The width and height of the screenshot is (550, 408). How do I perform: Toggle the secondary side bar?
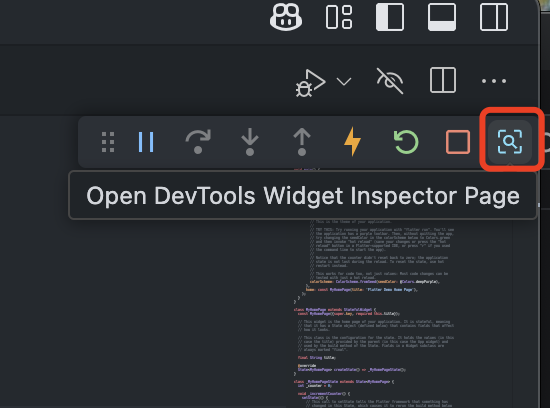coord(494,17)
